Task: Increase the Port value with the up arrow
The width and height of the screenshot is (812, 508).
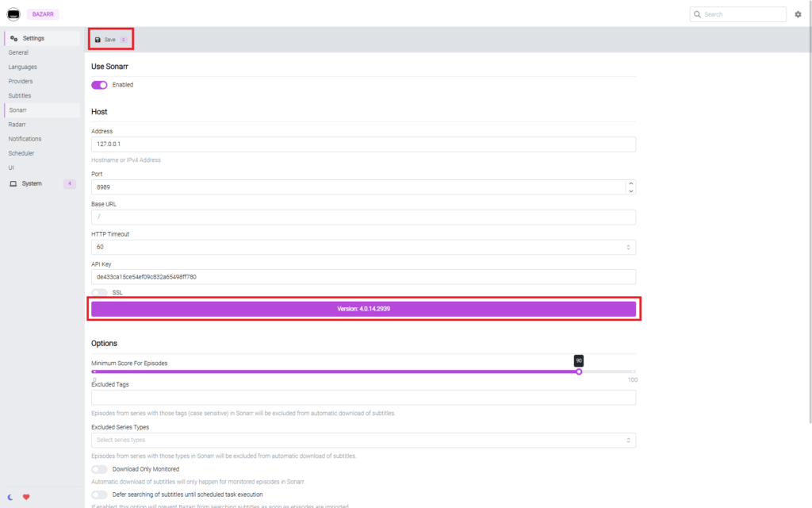Action: pyautogui.click(x=630, y=183)
